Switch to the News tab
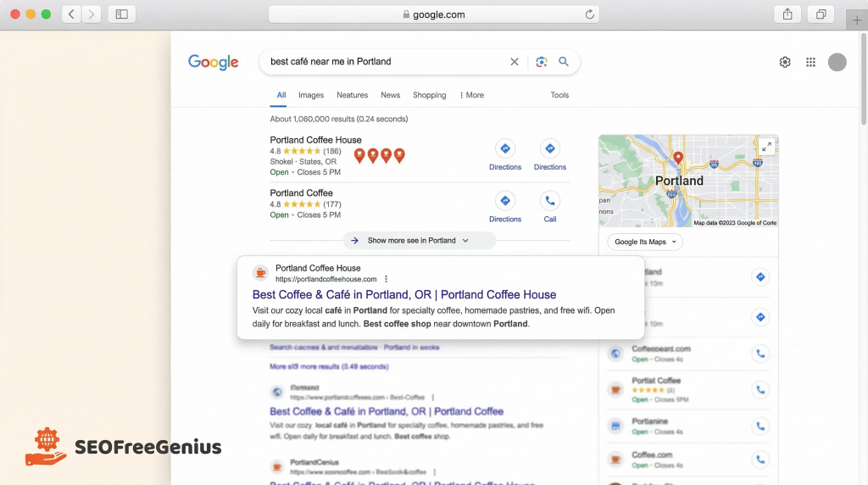The width and height of the screenshot is (868, 485). pyautogui.click(x=390, y=95)
